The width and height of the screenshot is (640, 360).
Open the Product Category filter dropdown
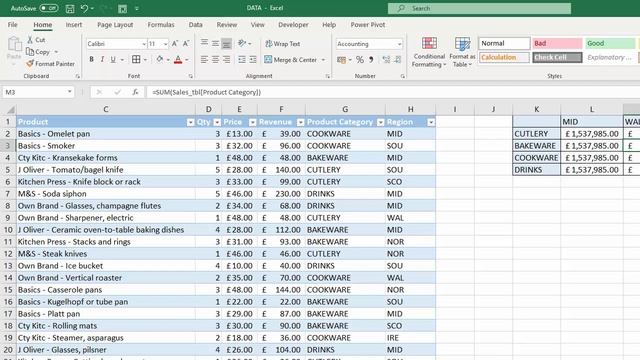point(380,122)
